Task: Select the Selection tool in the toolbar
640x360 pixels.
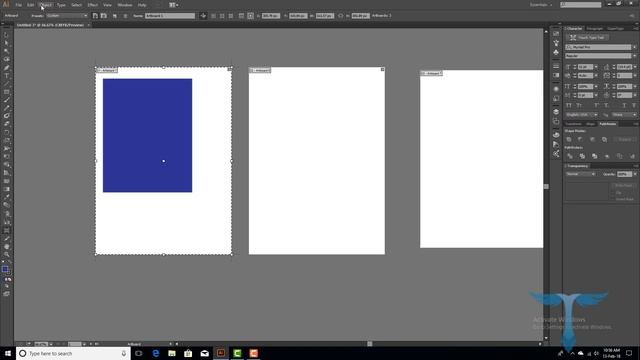Action: tap(6, 35)
